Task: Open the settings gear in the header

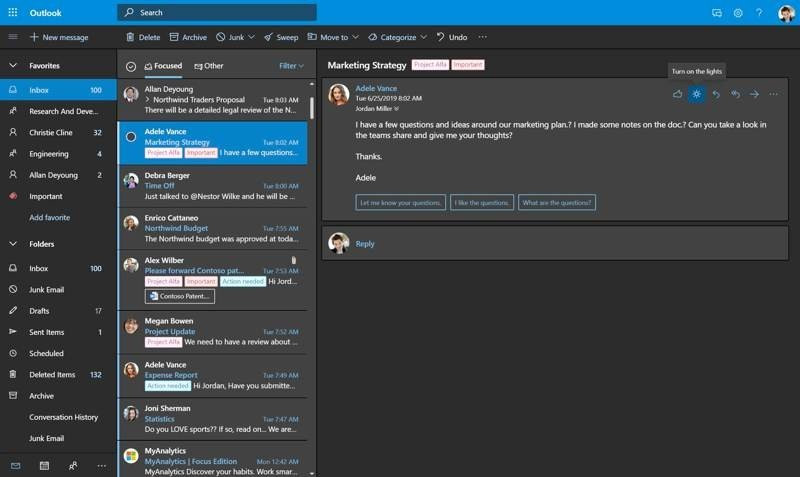Action: click(738, 13)
